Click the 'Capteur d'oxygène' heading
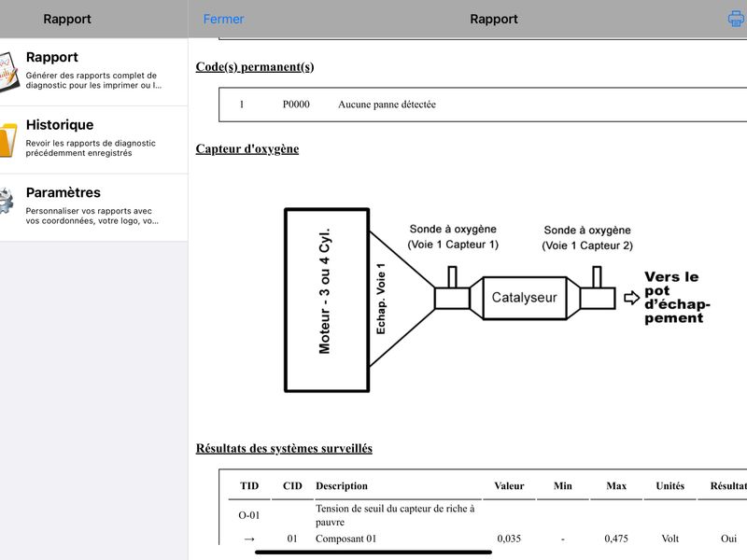Screen dimensions: 747x560 (x=247, y=149)
